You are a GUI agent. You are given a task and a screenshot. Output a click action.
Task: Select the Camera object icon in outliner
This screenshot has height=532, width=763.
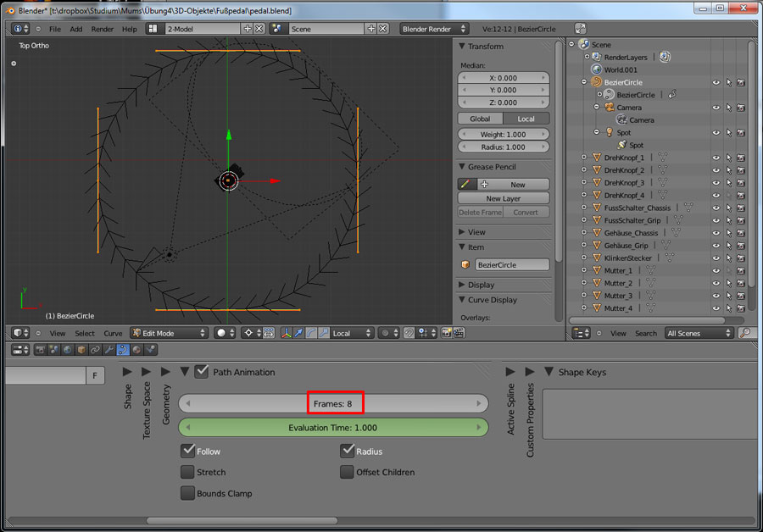click(x=610, y=108)
